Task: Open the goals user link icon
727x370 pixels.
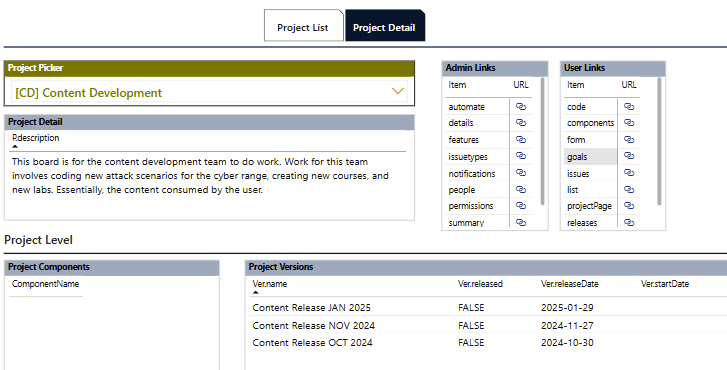Action: click(629, 156)
